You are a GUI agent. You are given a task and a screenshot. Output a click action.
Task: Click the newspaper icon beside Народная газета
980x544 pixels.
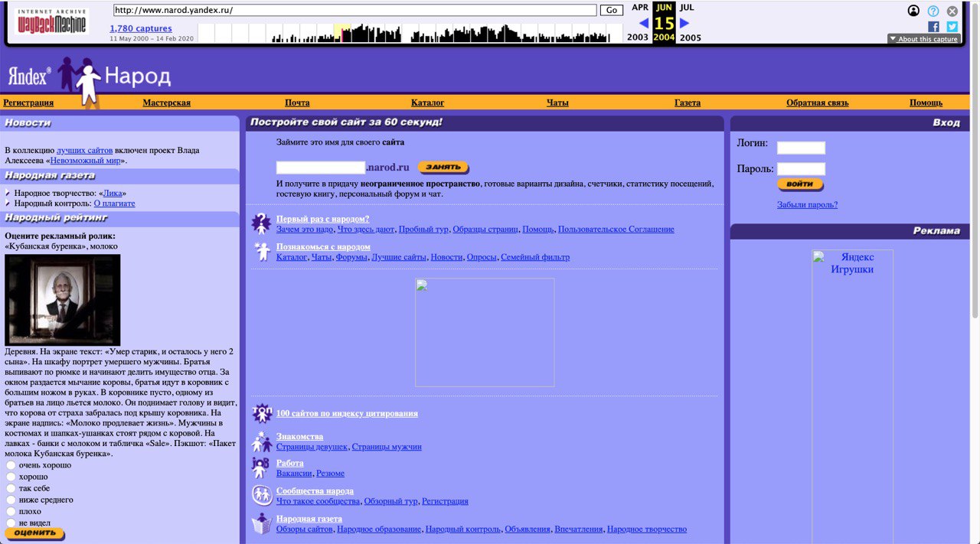(x=262, y=523)
